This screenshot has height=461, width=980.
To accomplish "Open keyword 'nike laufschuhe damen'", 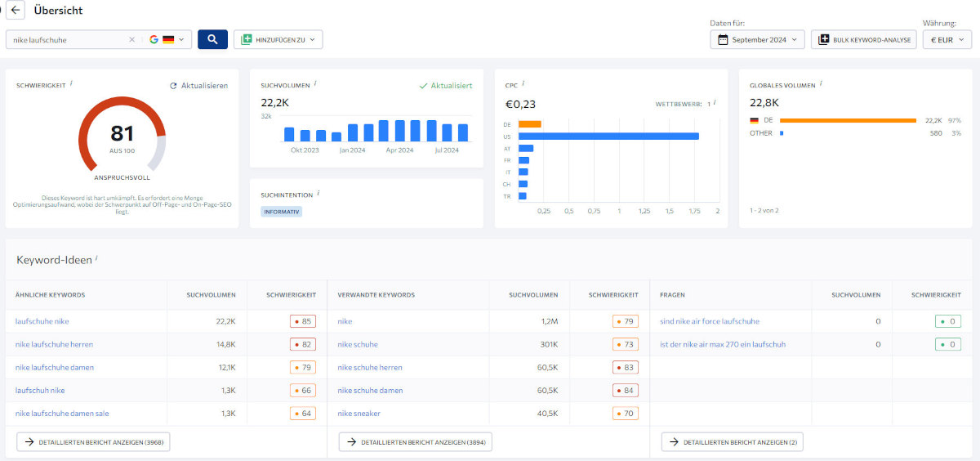I will click(x=55, y=368).
